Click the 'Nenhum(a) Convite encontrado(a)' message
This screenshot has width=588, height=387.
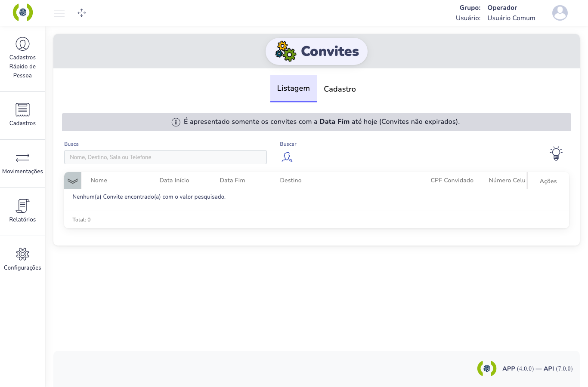pos(149,197)
